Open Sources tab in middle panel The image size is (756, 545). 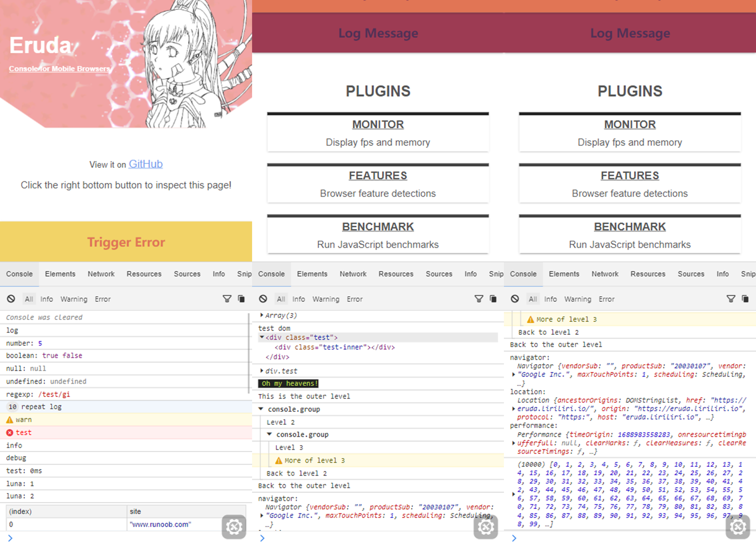point(439,274)
